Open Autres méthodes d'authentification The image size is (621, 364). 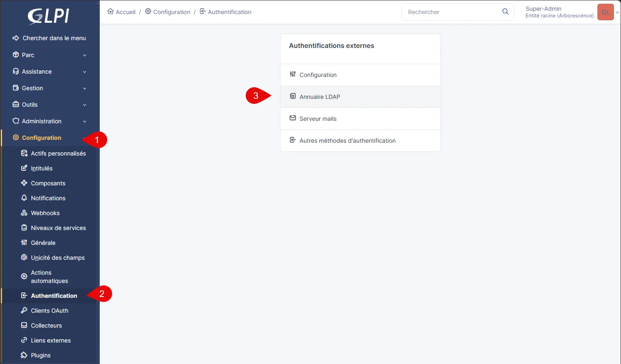(347, 141)
